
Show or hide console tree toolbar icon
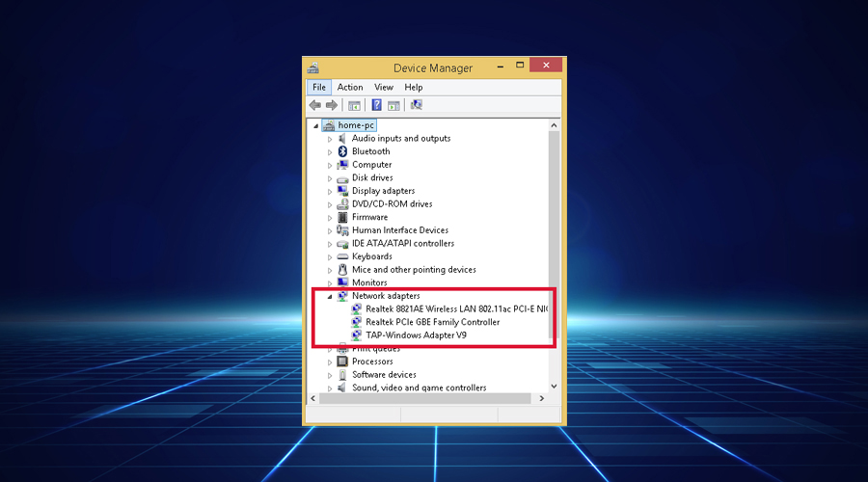coord(354,105)
